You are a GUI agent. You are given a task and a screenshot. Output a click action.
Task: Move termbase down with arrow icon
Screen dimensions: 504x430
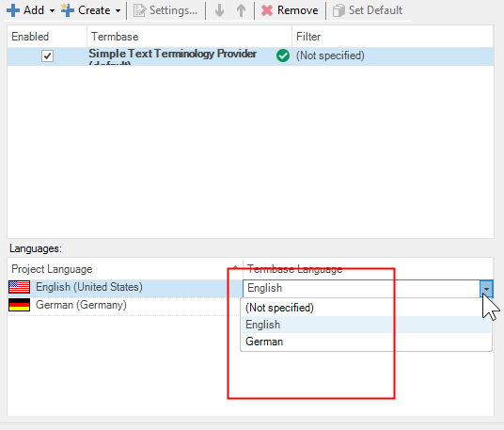(219, 10)
